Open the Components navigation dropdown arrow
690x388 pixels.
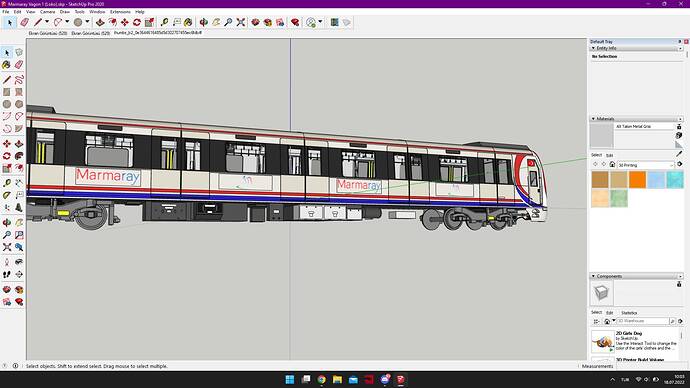pyautogui.click(x=614, y=321)
